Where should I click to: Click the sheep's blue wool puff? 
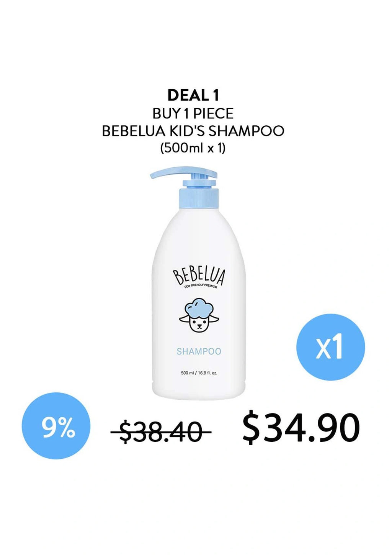tap(199, 308)
